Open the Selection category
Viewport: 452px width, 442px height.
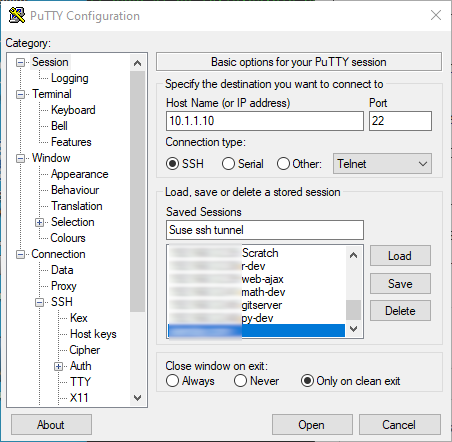72,222
